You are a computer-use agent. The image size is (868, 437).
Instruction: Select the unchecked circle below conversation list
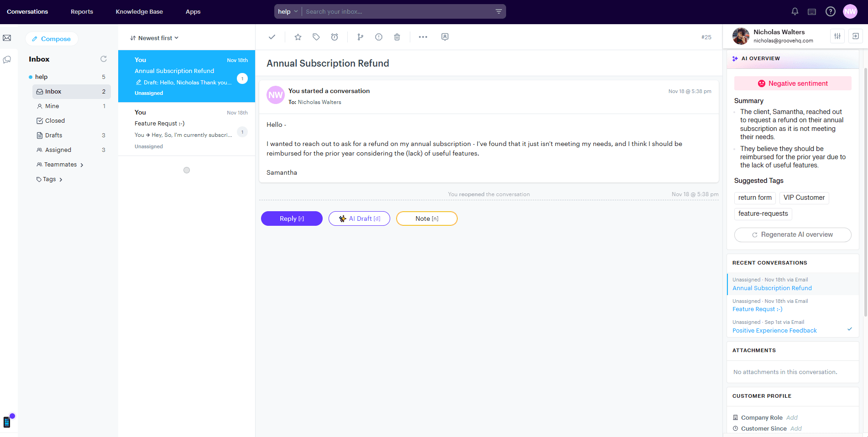pos(187,170)
